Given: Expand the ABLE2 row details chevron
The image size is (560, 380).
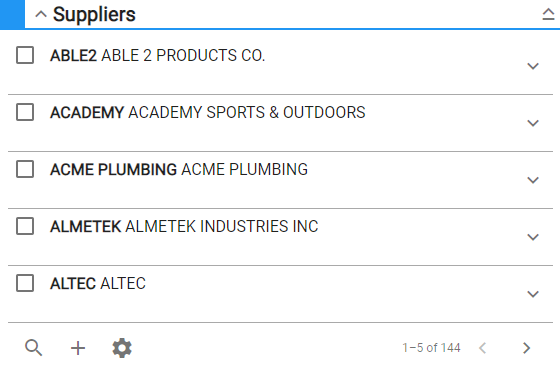Looking at the screenshot, I should click(x=533, y=66).
